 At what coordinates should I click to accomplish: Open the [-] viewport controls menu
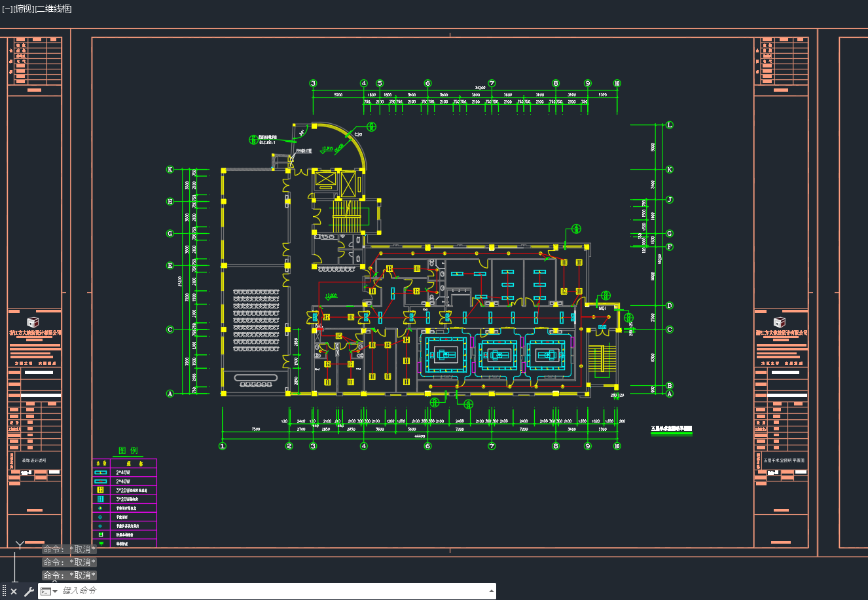(x=7, y=9)
